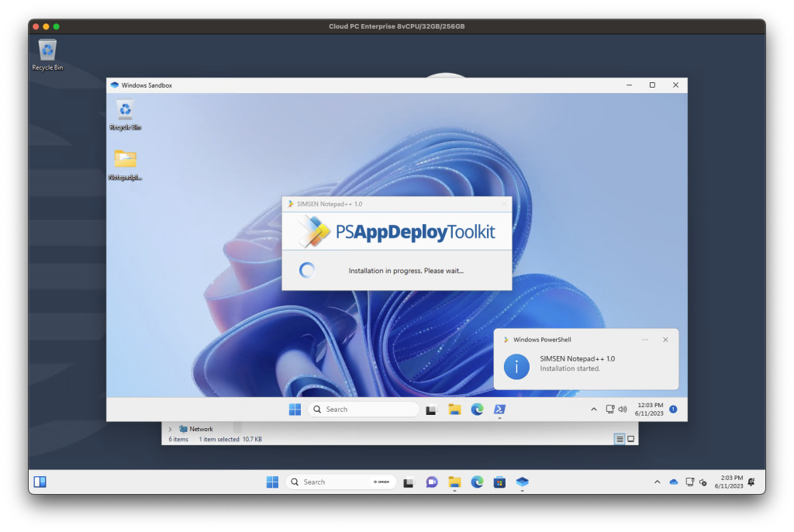Open Task View in sandbox taskbar

click(x=432, y=409)
